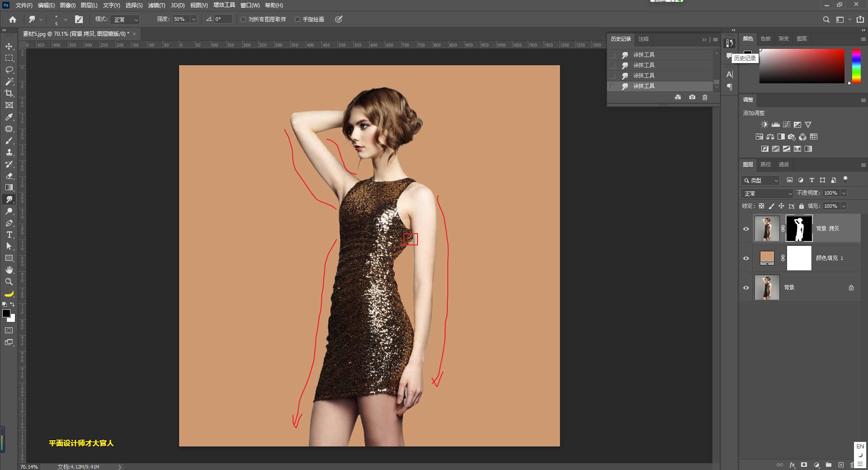Select the Crop tool

[9, 93]
